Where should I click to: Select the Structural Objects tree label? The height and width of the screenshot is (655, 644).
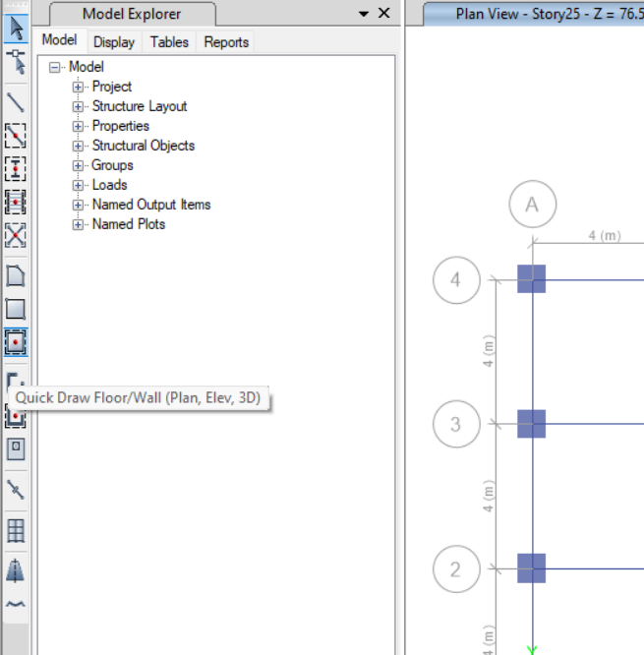coord(144,146)
